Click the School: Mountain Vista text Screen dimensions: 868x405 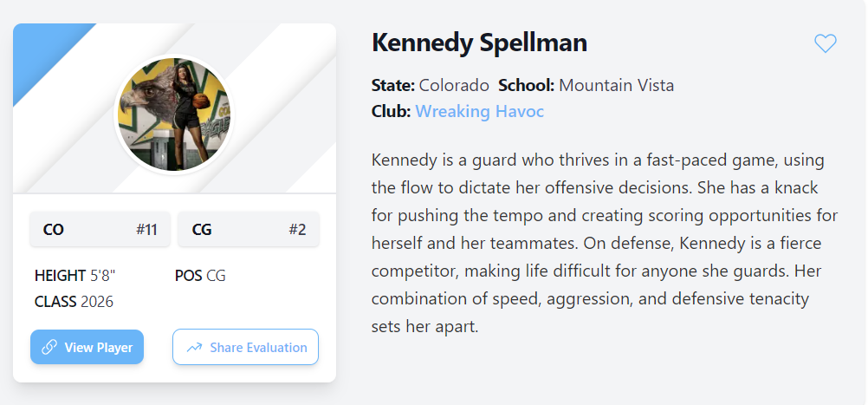click(586, 85)
